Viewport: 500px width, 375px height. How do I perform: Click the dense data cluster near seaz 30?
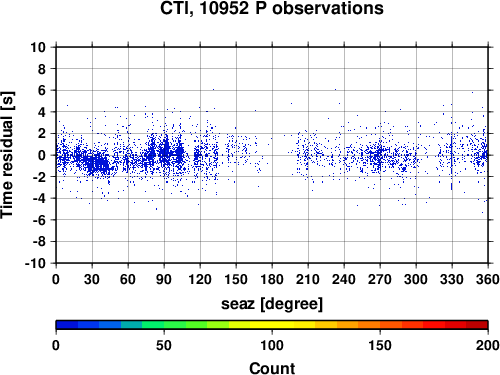tap(97, 163)
